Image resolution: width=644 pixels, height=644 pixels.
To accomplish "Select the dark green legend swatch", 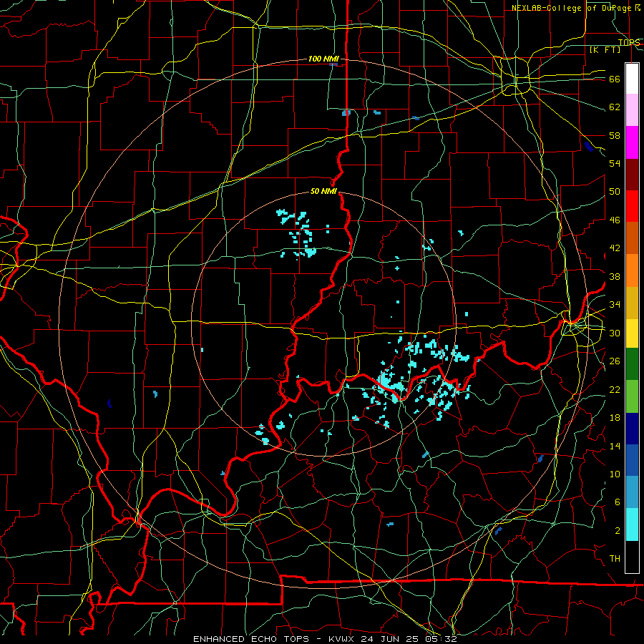I will [x=632, y=364].
